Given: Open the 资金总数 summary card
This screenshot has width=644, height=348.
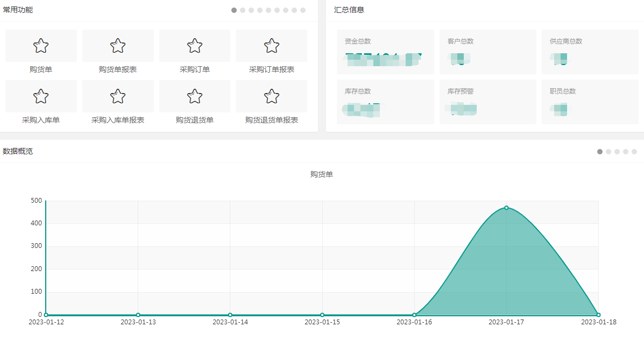Looking at the screenshot, I should tap(385, 52).
